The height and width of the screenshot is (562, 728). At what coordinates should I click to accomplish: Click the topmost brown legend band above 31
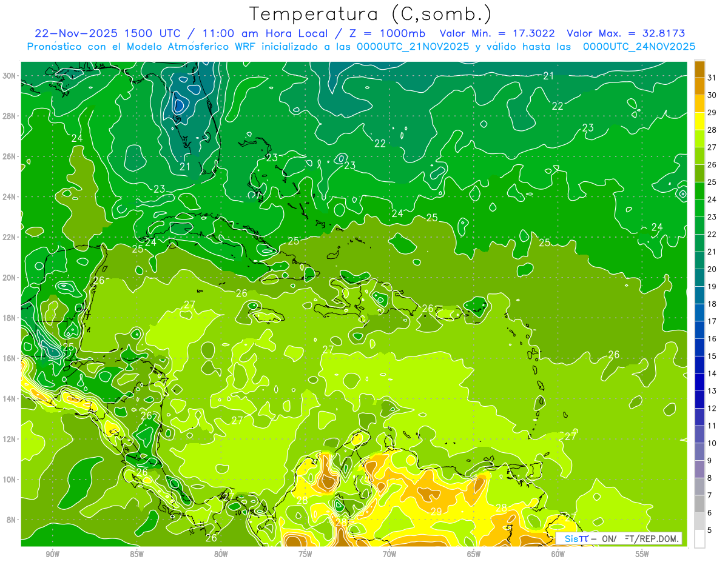click(x=699, y=70)
